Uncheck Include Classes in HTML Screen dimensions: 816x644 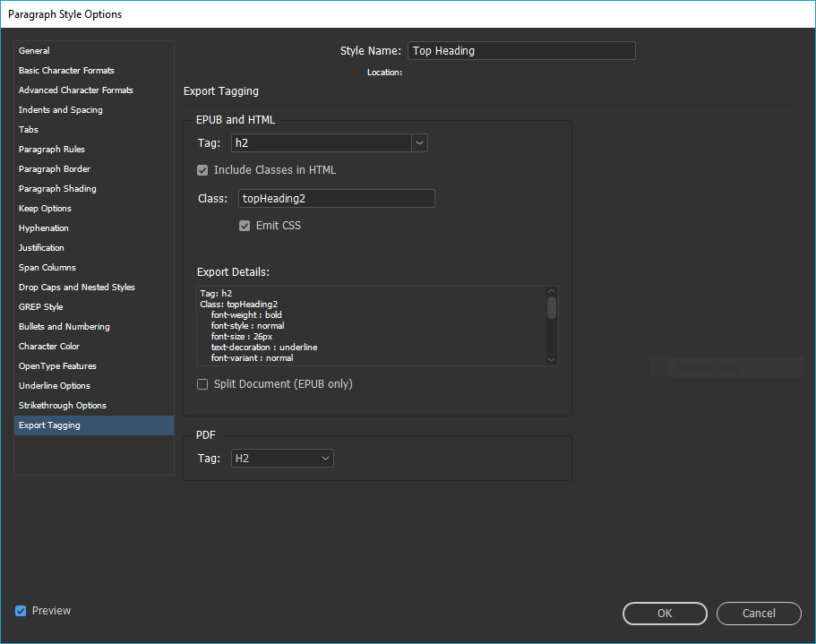[x=202, y=169]
